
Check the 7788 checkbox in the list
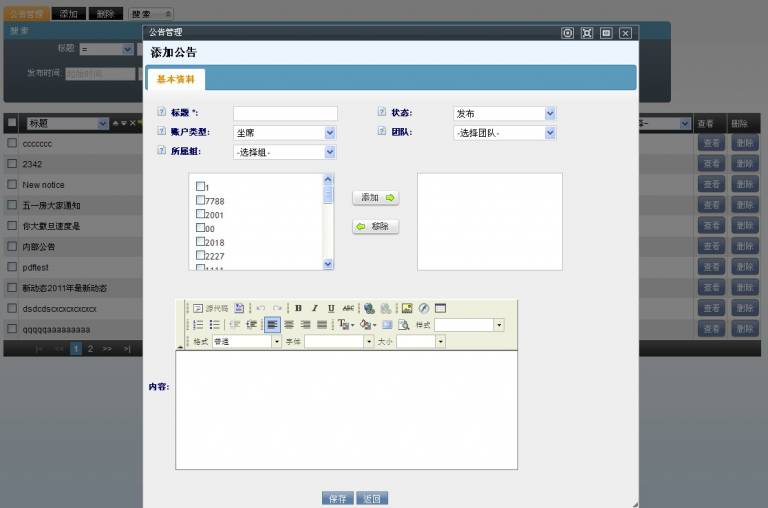tap(201, 201)
